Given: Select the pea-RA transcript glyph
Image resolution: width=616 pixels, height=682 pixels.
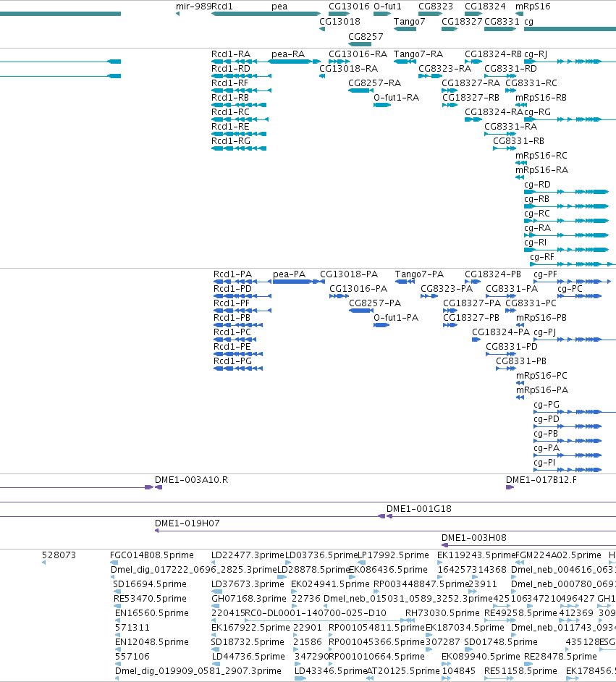Looking at the screenshot, I should coord(295,62).
